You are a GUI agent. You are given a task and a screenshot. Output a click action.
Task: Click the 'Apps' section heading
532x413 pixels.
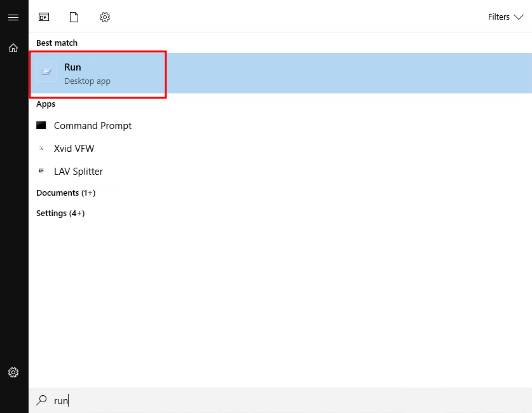[46, 104]
